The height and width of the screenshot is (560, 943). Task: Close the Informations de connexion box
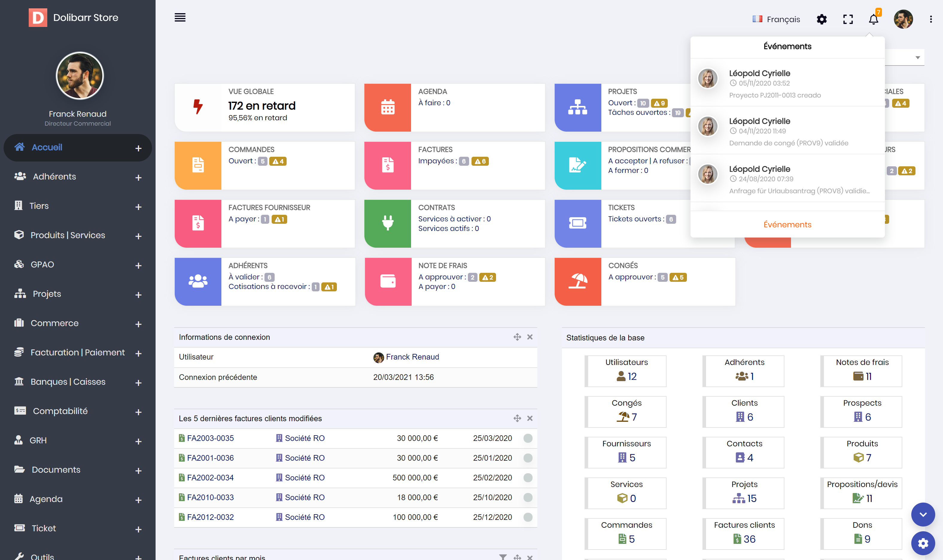(x=530, y=337)
